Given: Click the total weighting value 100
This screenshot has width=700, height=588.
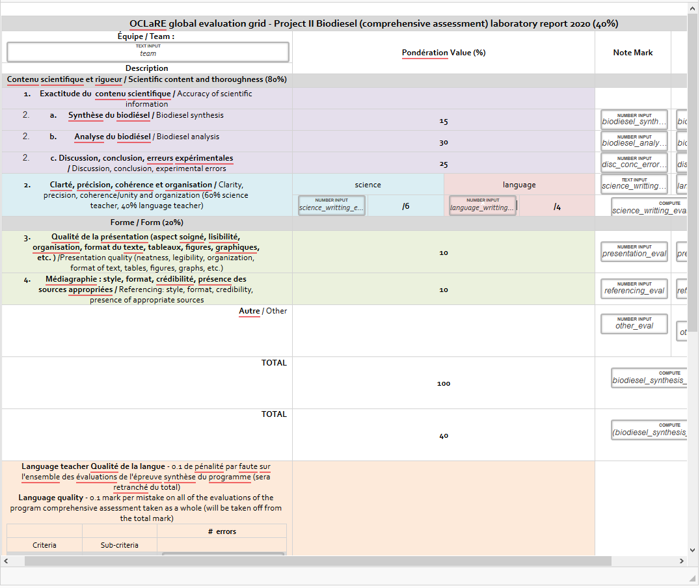Looking at the screenshot, I should click(443, 384).
